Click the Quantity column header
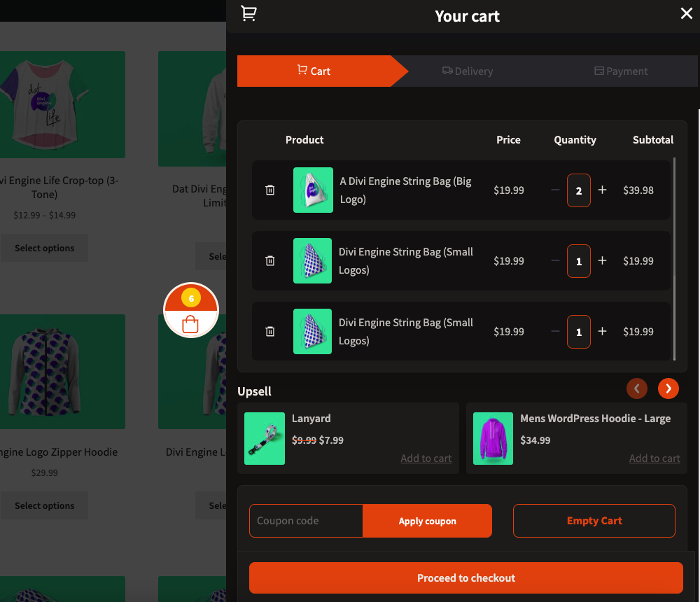Viewport: 700px width, 602px height. (575, 140)
